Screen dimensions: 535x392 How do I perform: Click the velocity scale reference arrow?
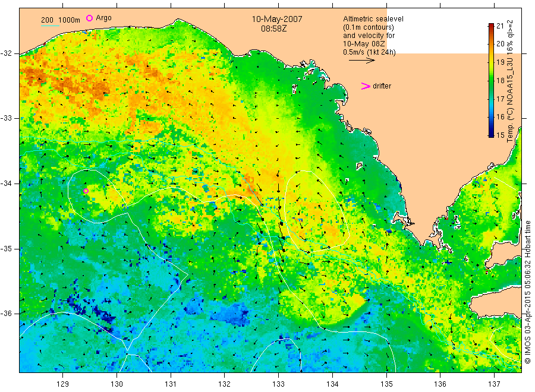coord(361,61)
